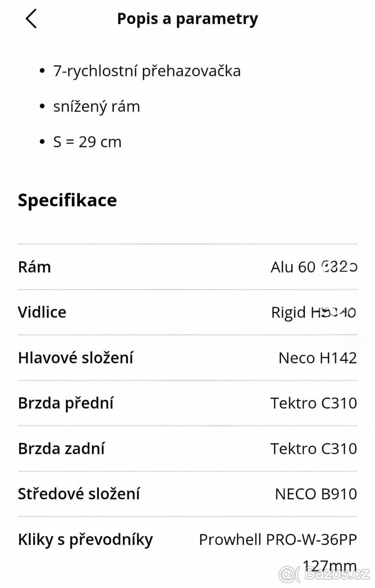Tap the divider under Brzda přední
This screenshot has height=588, width=375.
[x=187, y=425]
